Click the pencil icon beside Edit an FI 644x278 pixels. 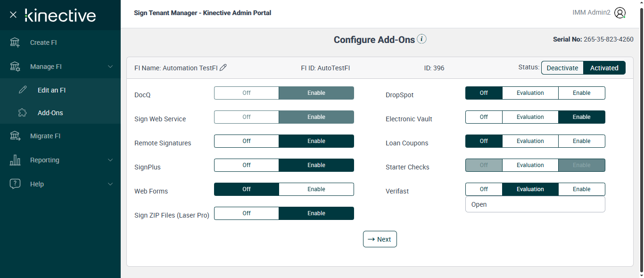23,90
